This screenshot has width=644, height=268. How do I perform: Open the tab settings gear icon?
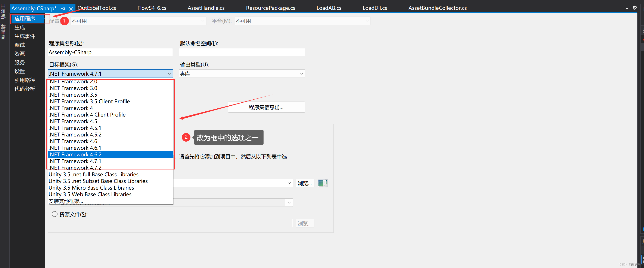click(x=635, y=8)
